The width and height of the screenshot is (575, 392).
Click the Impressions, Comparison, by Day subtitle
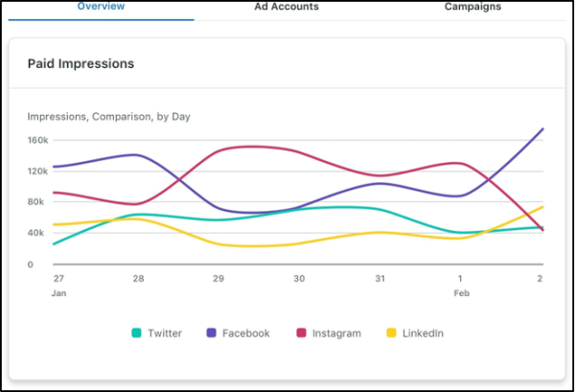click(109, 117)
